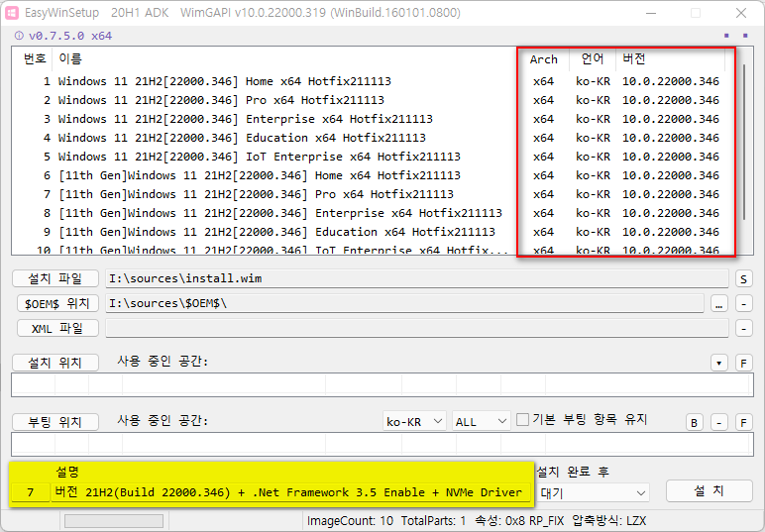Click the XML 파일 button

click(57, 328)
